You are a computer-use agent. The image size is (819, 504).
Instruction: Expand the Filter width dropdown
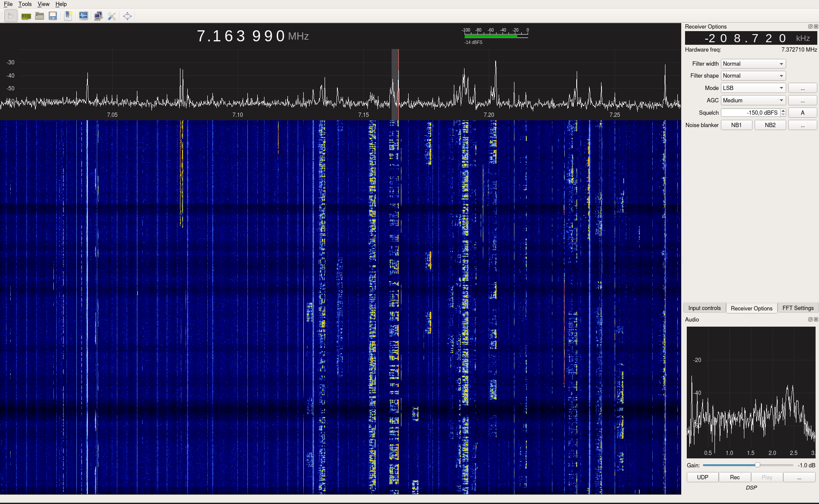tap(753, 64)
